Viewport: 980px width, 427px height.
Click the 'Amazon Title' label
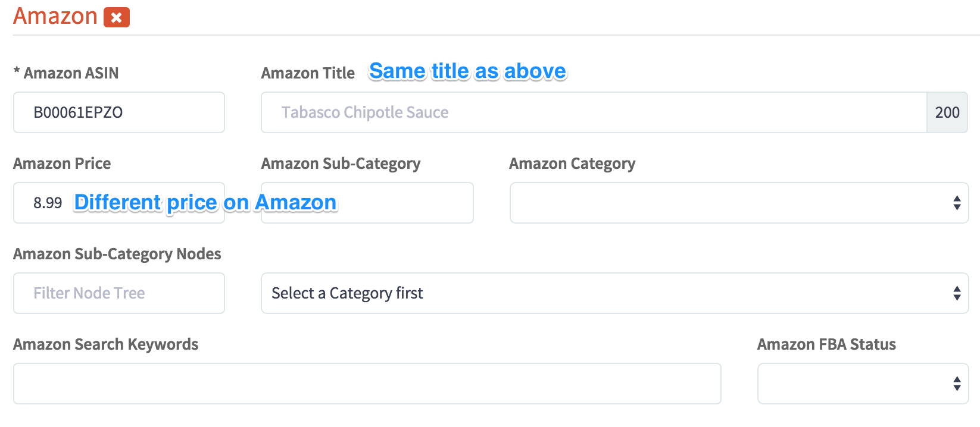(308, 73)
